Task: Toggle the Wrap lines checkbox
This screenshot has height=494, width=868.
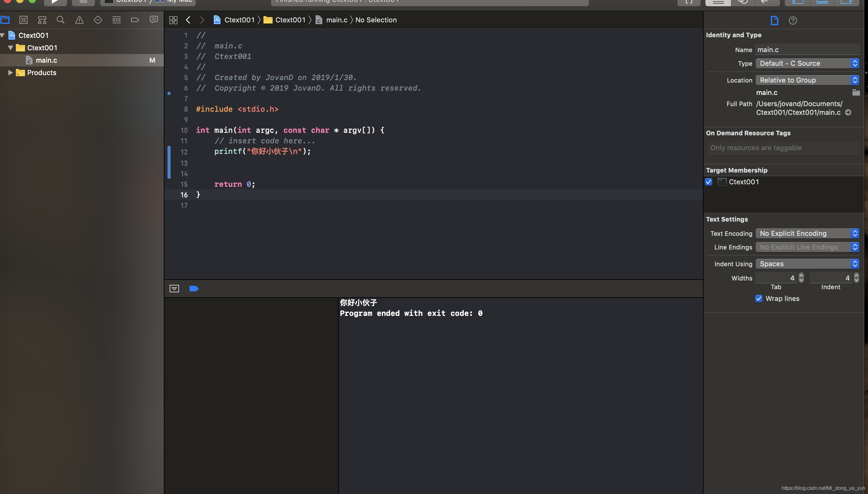Action: [x=759, y=299]
